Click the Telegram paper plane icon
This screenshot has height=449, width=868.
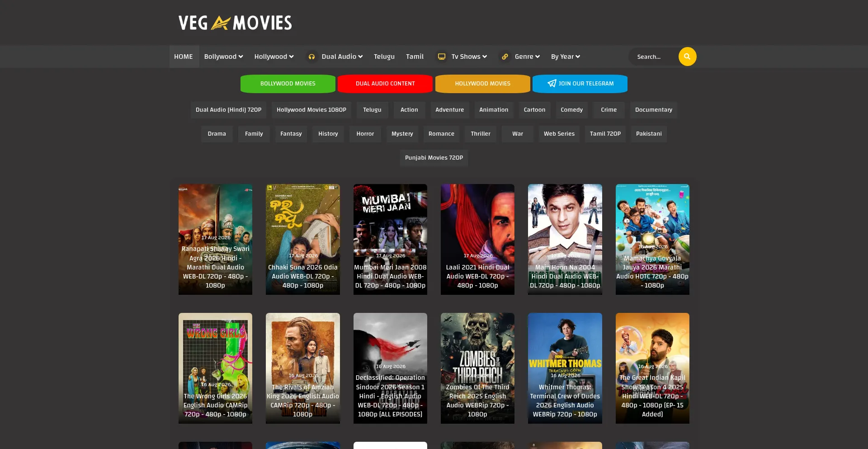[552, 84]
